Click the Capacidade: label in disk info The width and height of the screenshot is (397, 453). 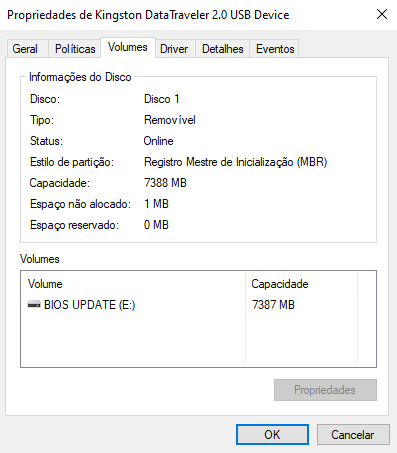60,183
